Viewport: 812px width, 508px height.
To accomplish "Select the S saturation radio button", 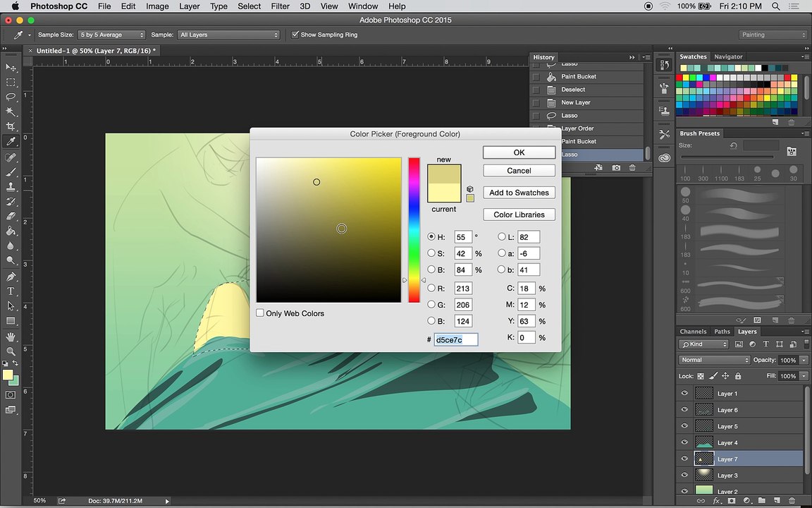I will 431,253.
